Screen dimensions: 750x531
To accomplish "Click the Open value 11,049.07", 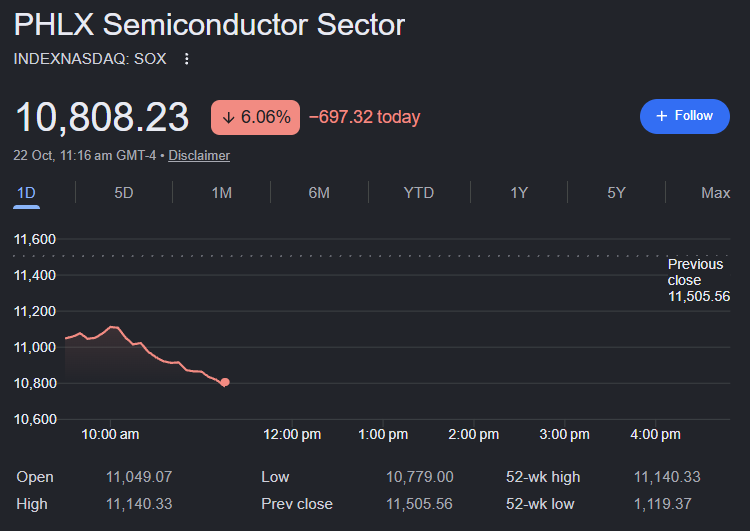I will coord(139,477).
